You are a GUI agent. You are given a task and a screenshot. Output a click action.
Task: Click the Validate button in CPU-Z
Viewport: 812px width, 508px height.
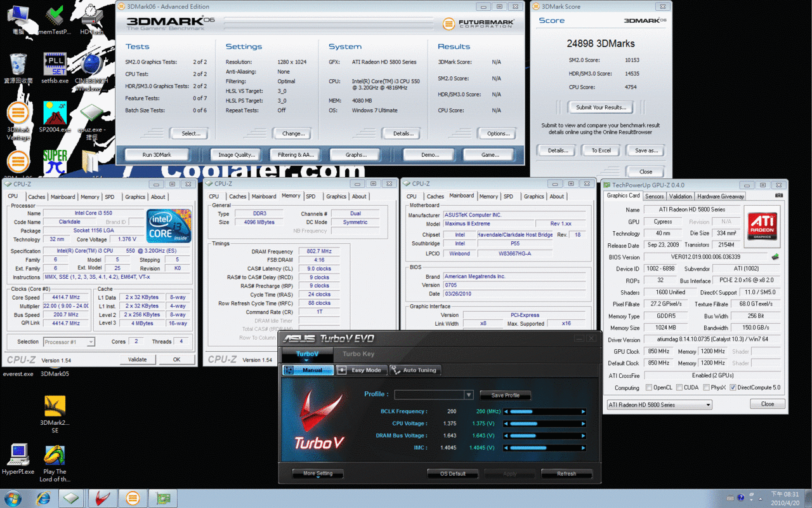(138, 359)
